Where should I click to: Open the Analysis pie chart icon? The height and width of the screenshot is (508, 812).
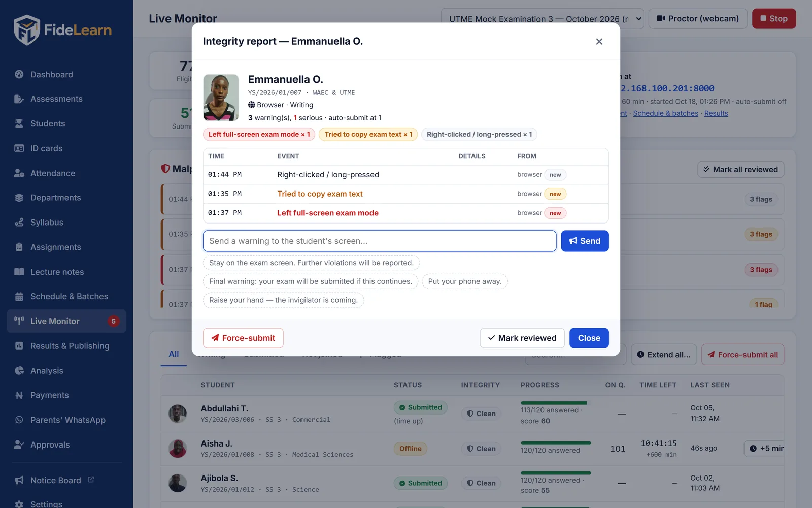coord(19,371)
